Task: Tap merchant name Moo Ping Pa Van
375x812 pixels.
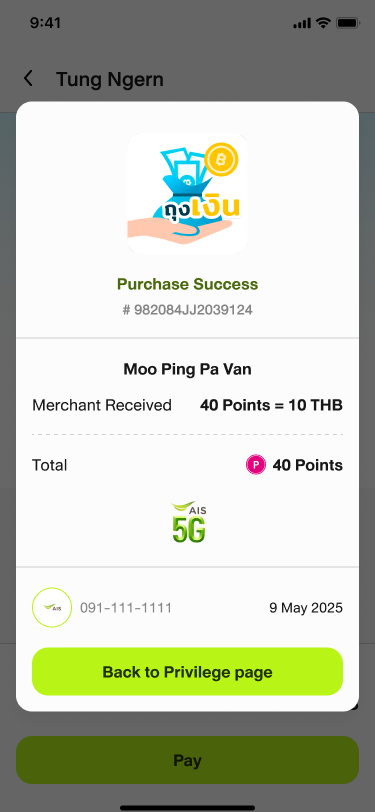Action: click(188, 370)
